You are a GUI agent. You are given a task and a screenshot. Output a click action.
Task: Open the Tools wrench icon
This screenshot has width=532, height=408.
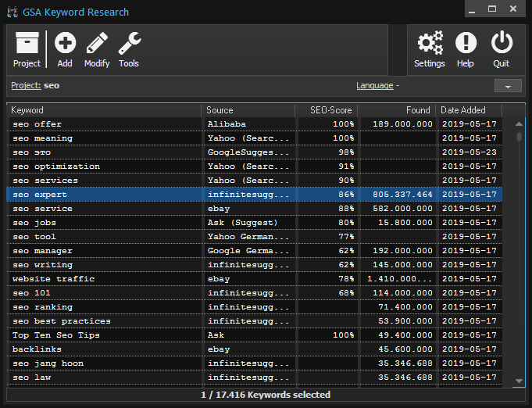129,42
